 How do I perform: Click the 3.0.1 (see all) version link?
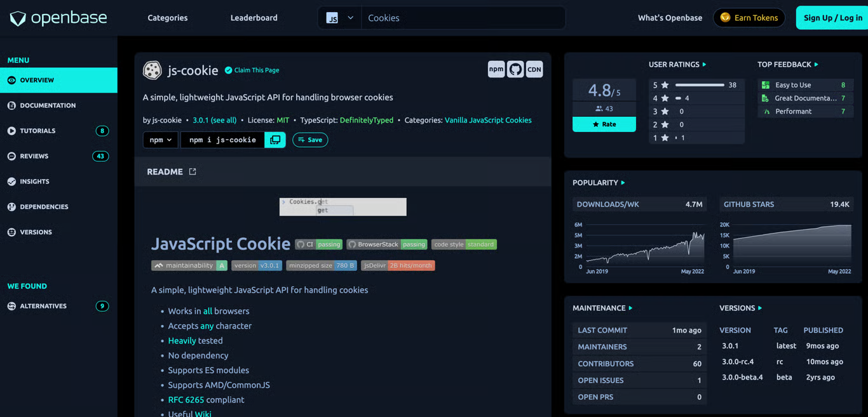(214, 120)
